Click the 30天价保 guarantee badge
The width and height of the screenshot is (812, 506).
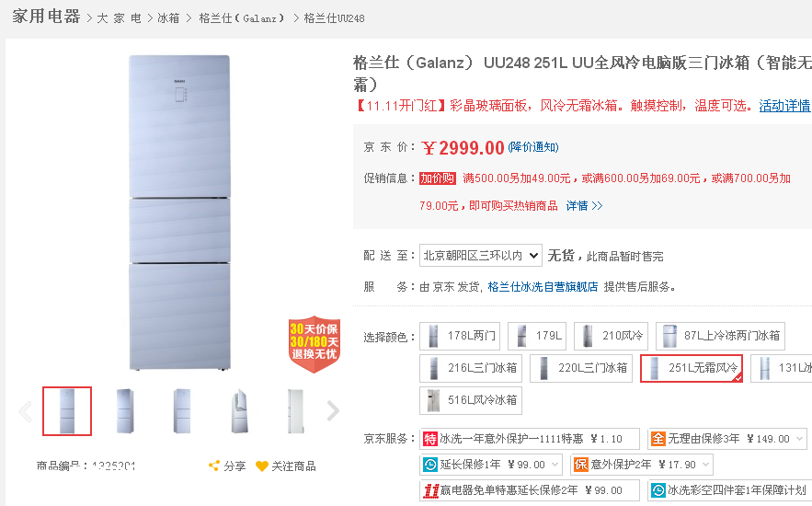(x=315, y=344)
